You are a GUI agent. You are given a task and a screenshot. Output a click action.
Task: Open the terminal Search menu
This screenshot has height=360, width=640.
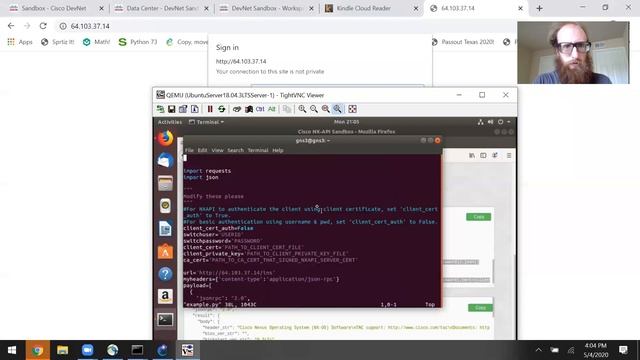point(236,150)
